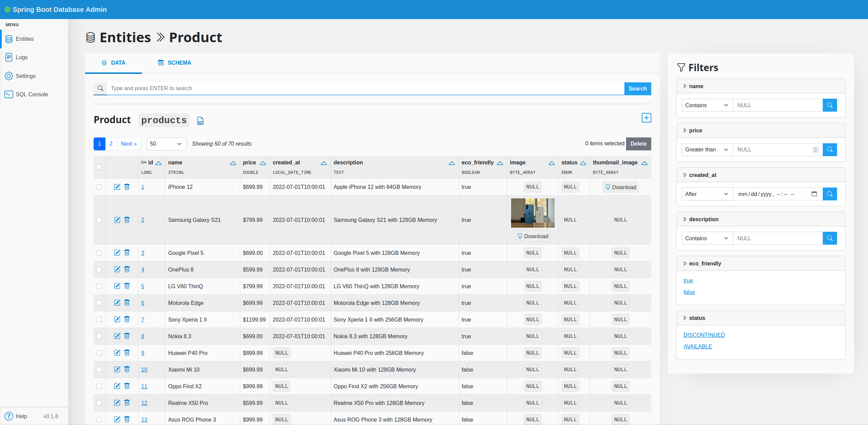
Task: Tick the select-all checkbox in table header
Action: tap(99, 167)
